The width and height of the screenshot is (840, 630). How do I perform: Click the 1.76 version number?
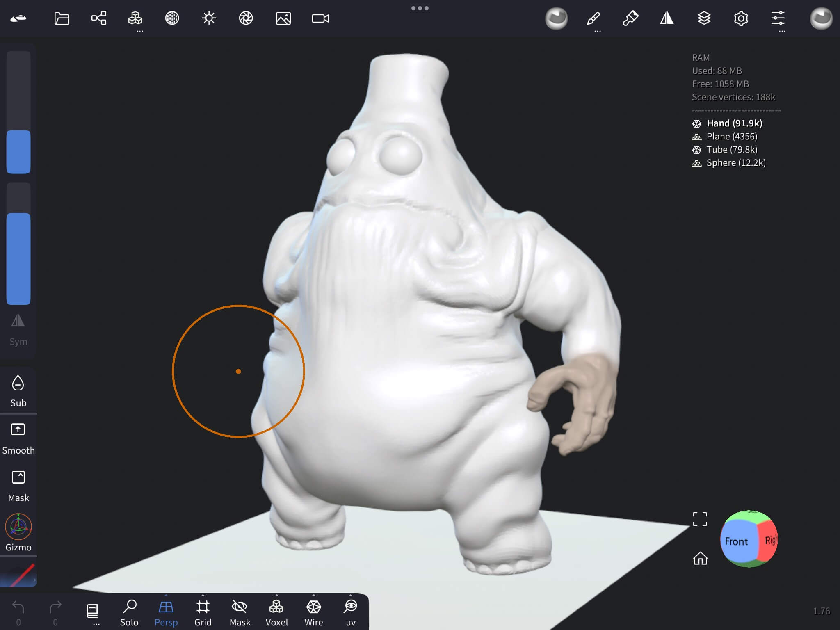822,611
